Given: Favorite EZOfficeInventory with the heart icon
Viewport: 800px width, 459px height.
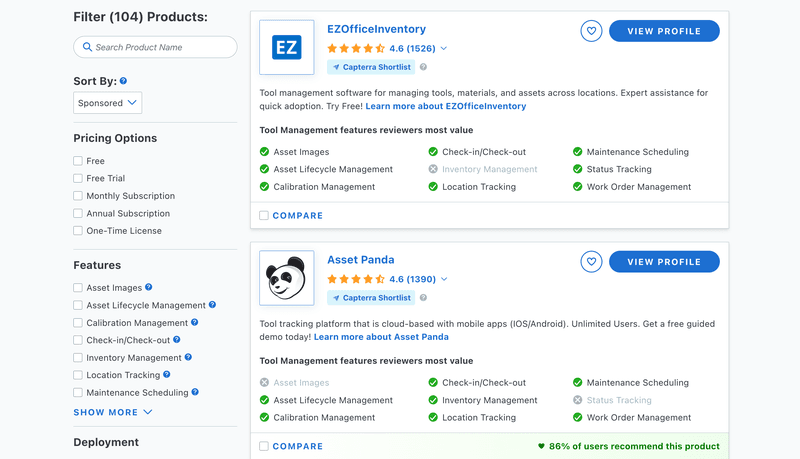Looking at the screenshot, I should [x=591, y=31].
